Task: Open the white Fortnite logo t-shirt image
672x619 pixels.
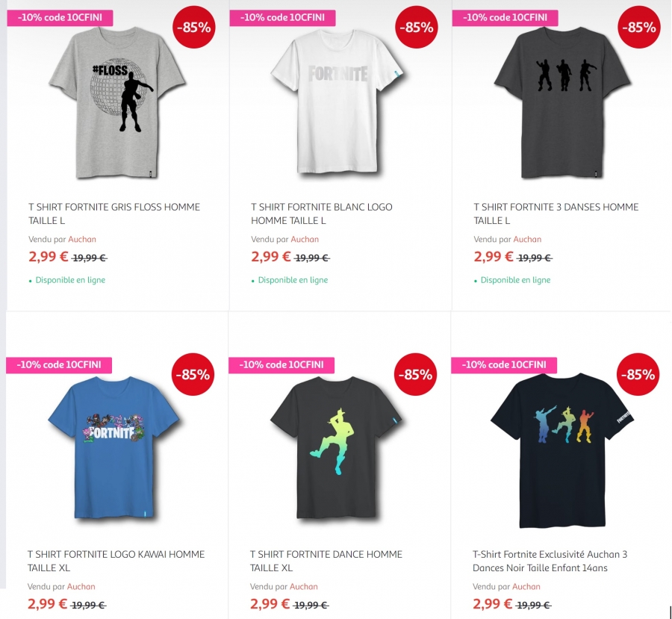Action: coord(338,102)
